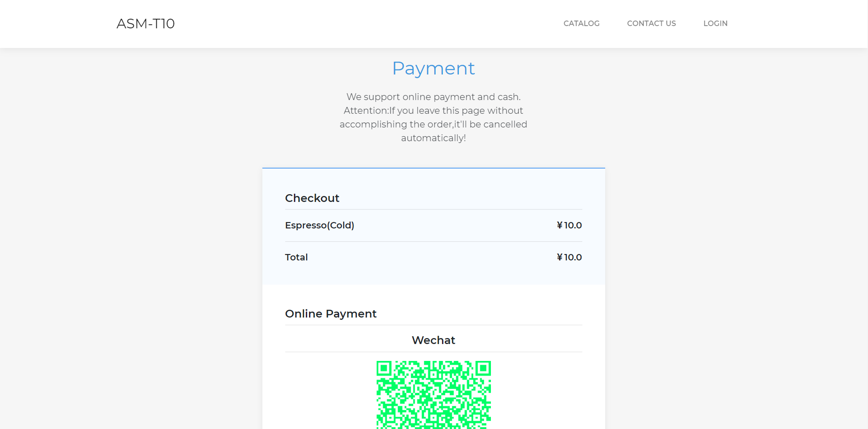
Task: Click the 'Attention:If you leave this page' line
Action: [x=433, y=111]
